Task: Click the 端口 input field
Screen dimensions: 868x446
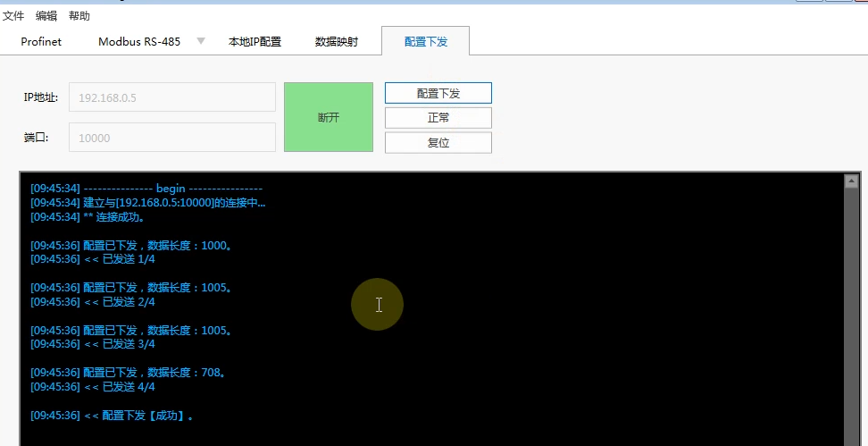Action: [172, 138]
